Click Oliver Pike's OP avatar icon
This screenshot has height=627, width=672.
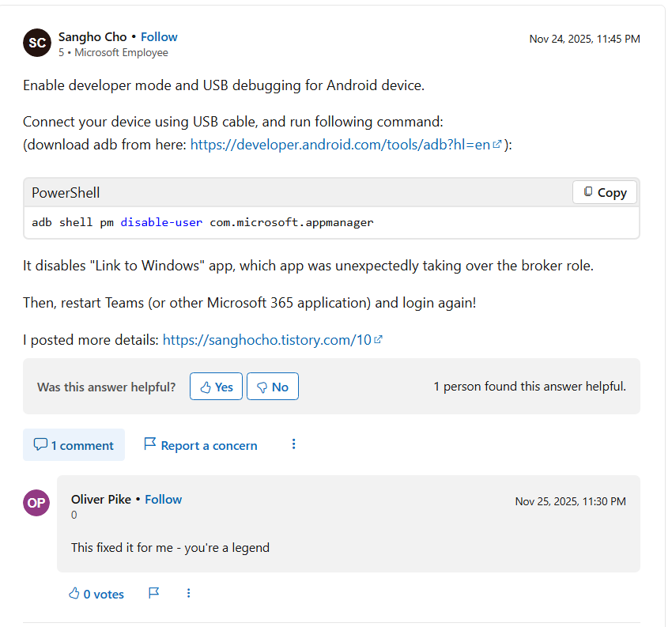[x=36, y=503]
